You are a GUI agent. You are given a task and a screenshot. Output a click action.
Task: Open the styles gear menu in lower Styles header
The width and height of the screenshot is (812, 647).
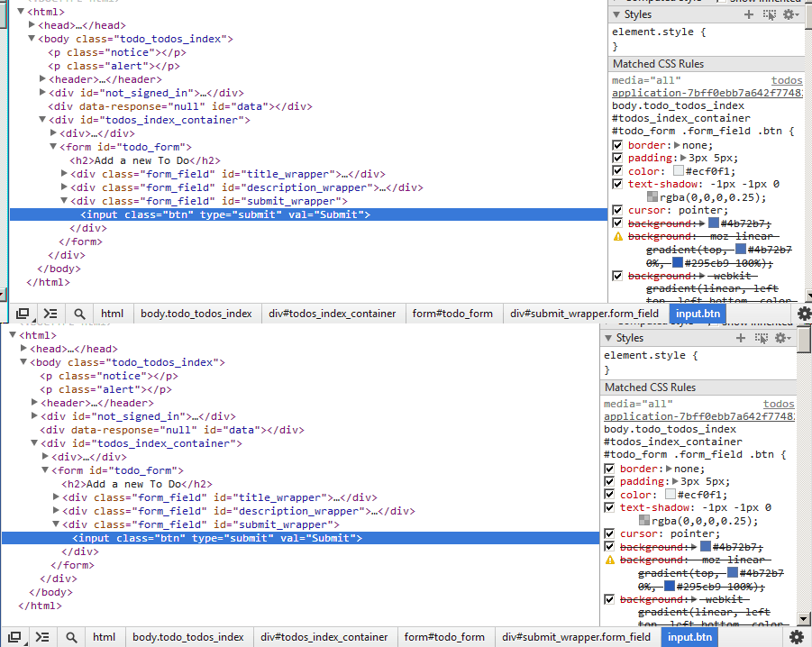pyautogui.click(x=782, y=338)
